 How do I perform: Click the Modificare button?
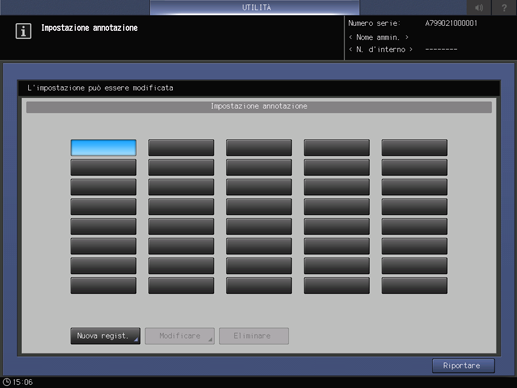click(180, 336)
